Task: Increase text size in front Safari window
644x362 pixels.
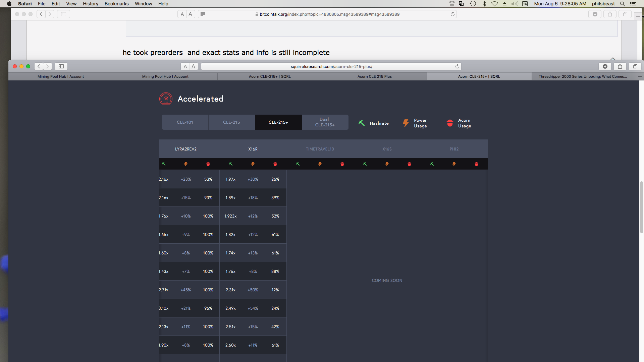Action: pos(194,66)
